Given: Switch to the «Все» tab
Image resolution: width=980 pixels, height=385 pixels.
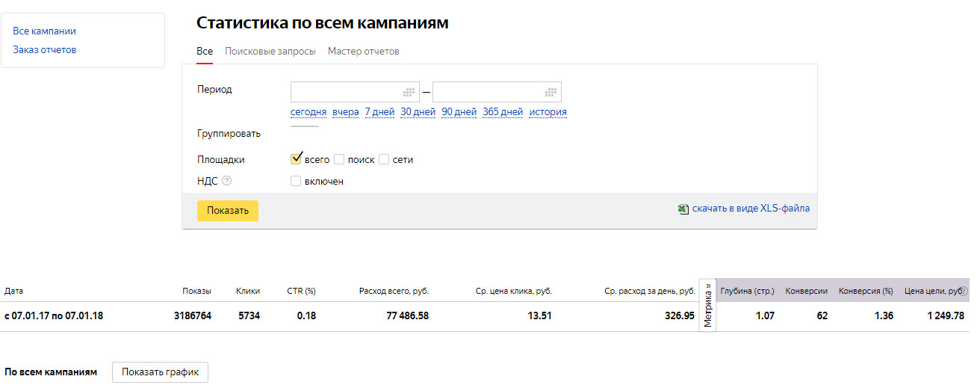Looking at the screenshot, I should pyautogui.click(x=205, y=52).
